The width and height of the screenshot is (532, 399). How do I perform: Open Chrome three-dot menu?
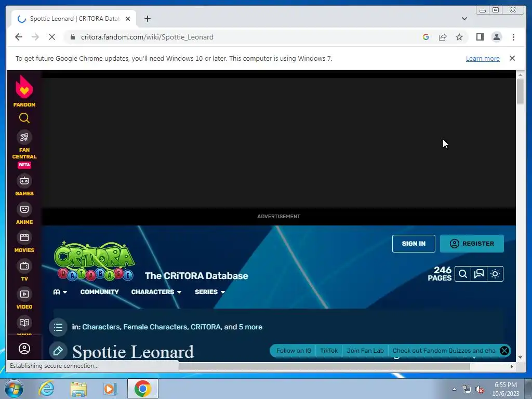[513, 37]
